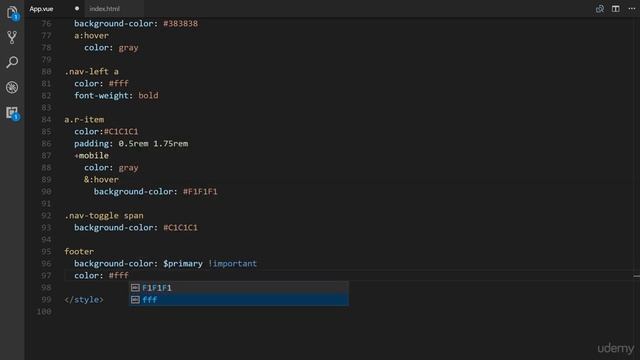Click the icon beside fff suggestion

point(136,300)
